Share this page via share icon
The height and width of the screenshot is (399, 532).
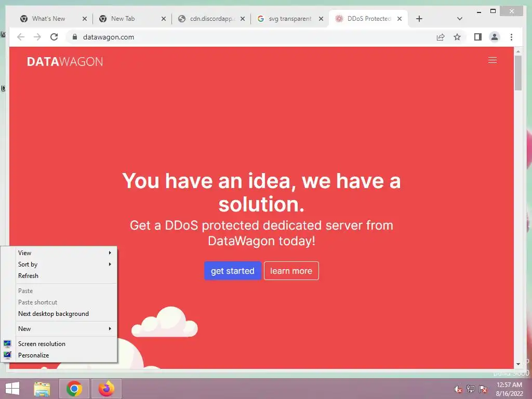(441, 37)
